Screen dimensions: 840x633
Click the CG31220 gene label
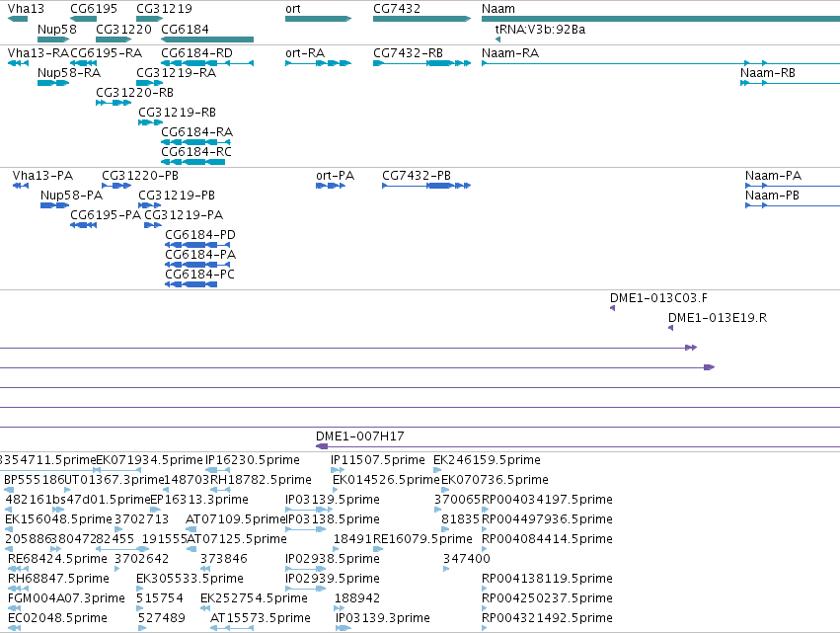123,29
